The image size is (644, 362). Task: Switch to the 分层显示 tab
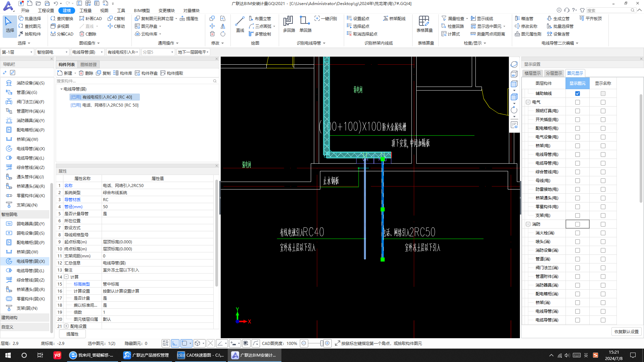[x=554, y=73]
